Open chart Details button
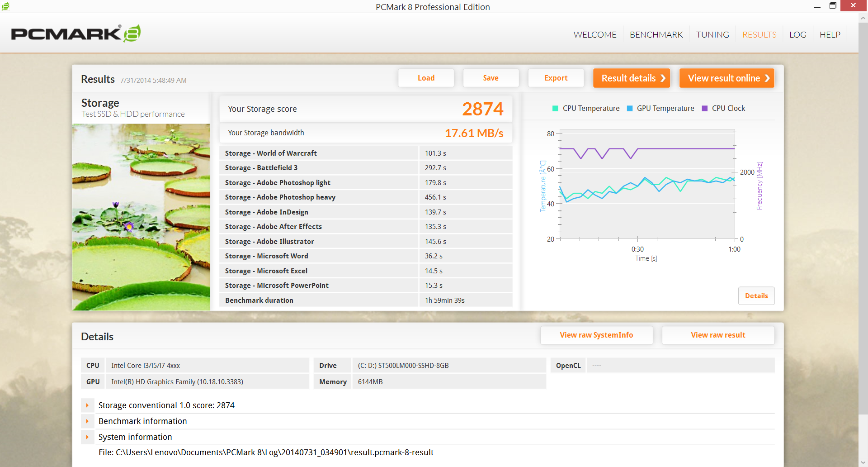The height and width of the screenshot is (467, 868). click(756, 295)
